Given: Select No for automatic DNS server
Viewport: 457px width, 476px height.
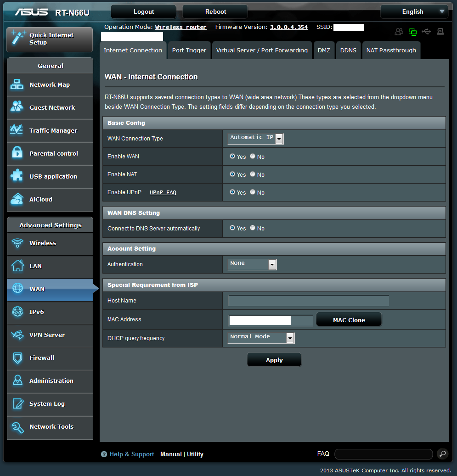Looking at the screenshot, I should tap(253, 228).
